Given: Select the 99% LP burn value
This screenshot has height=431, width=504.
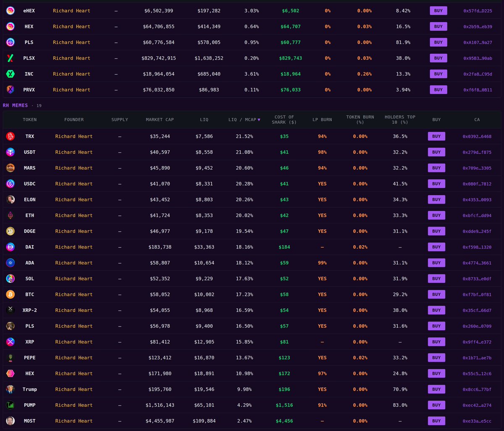Looking at the screenshot, I should coord(322,263).
